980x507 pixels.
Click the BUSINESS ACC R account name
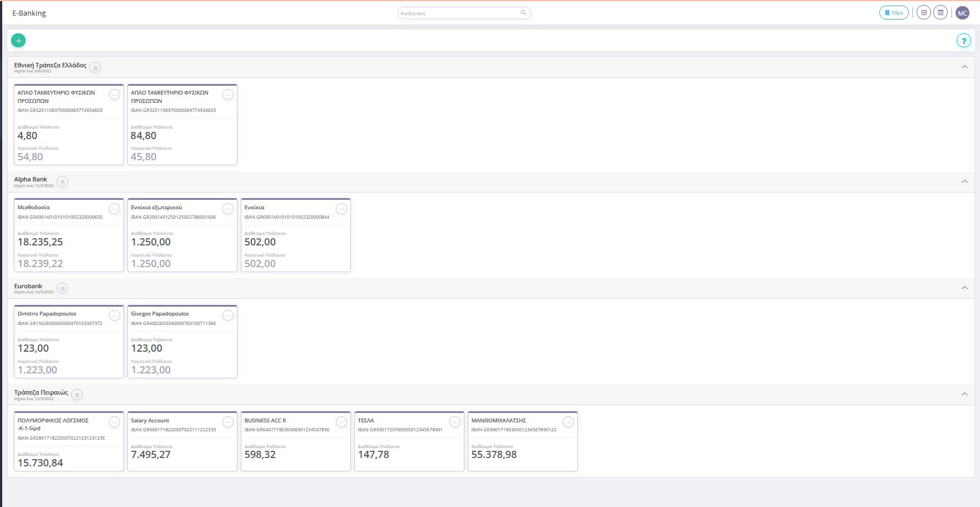click(265, 421)
